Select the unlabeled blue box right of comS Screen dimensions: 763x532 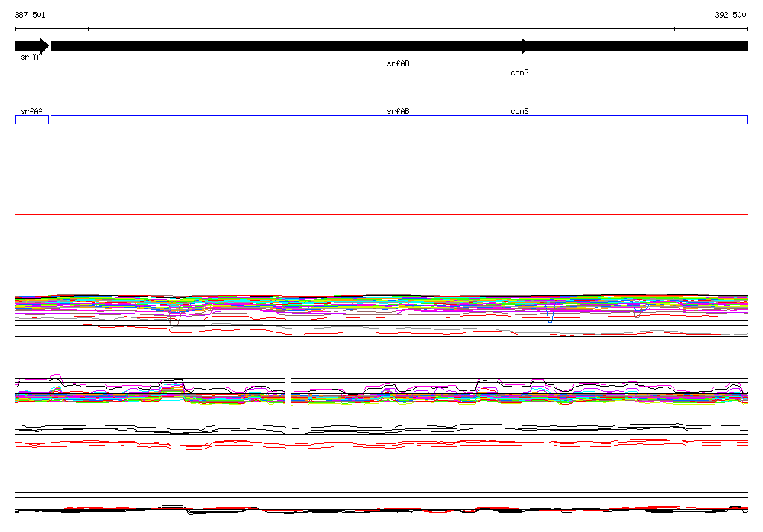[639, 120]
